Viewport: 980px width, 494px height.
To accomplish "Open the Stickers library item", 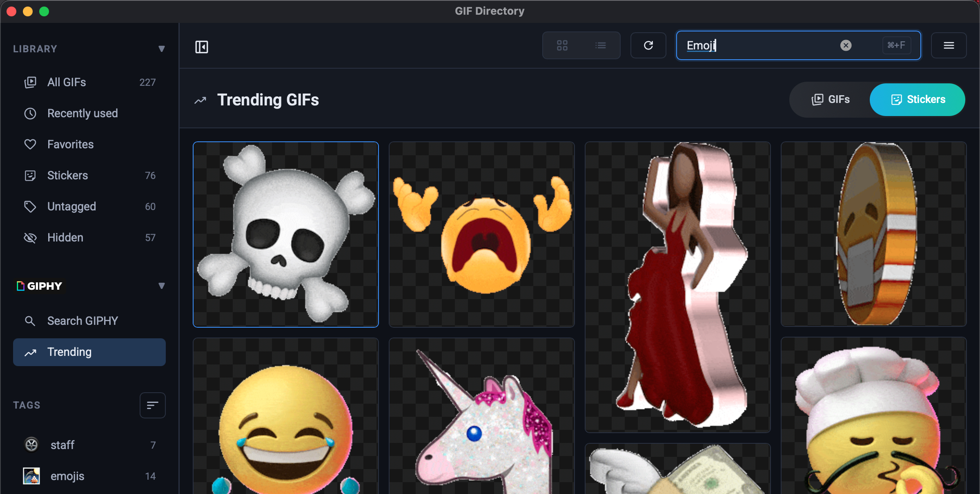I will tap(89, 175).
